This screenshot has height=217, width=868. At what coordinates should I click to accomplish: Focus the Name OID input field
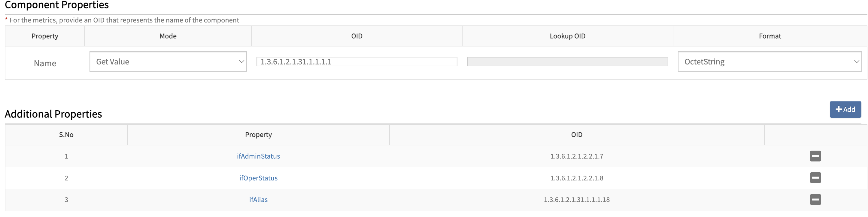coord(357,61)
